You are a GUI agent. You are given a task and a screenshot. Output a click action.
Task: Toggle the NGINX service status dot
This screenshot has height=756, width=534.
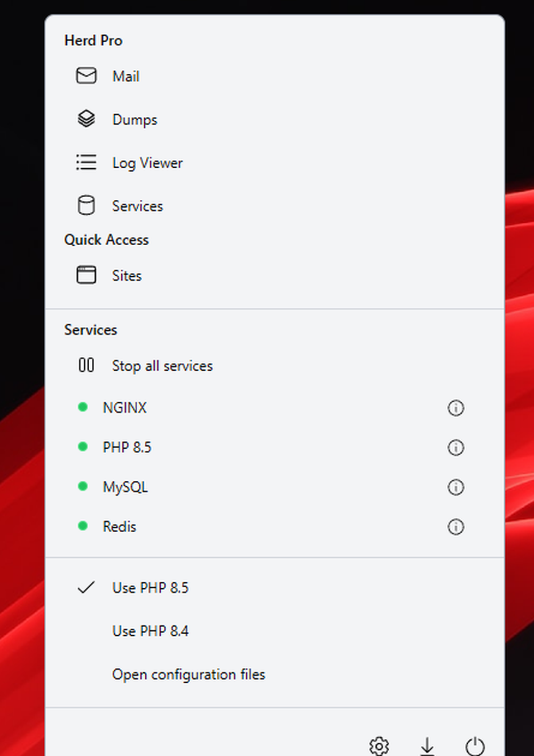click(83, 407)
